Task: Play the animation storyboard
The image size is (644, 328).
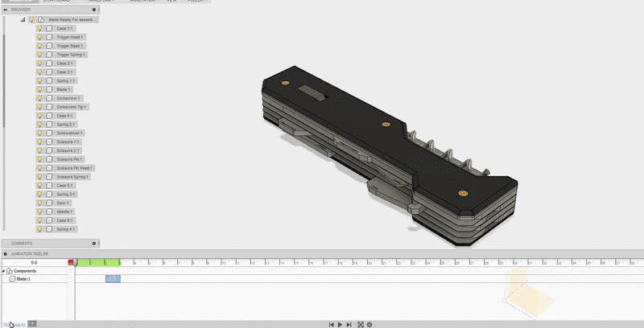Action: click(340, 325)
